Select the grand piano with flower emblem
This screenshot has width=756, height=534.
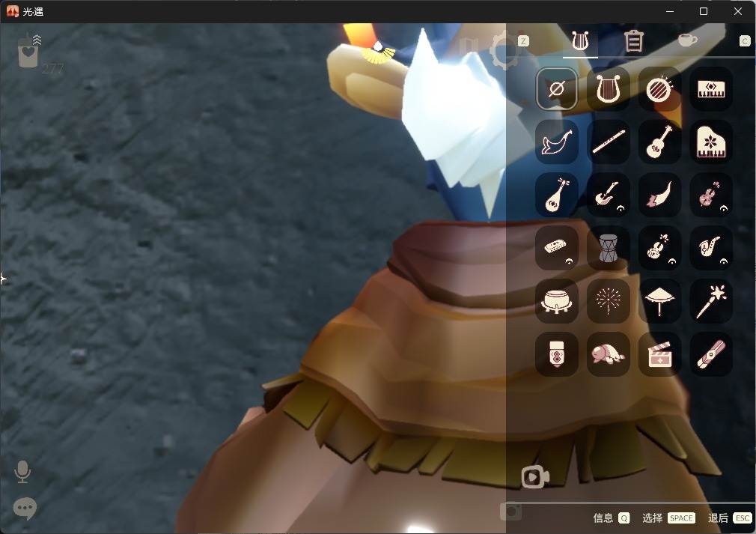click(x=711, y=142)
